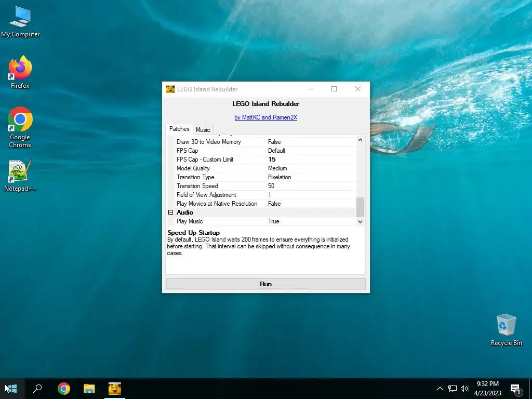Open My Computer desktop icon
This screenshot has height=399, width=532.
(20, 22)
